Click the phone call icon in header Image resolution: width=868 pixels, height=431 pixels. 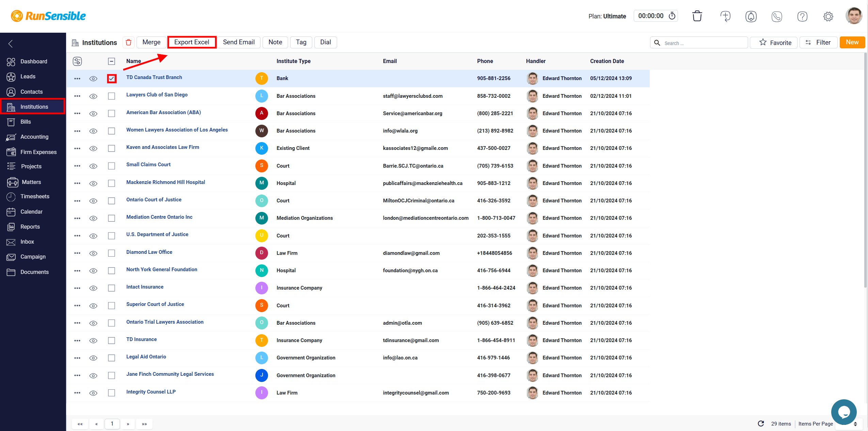coord(777,16)
